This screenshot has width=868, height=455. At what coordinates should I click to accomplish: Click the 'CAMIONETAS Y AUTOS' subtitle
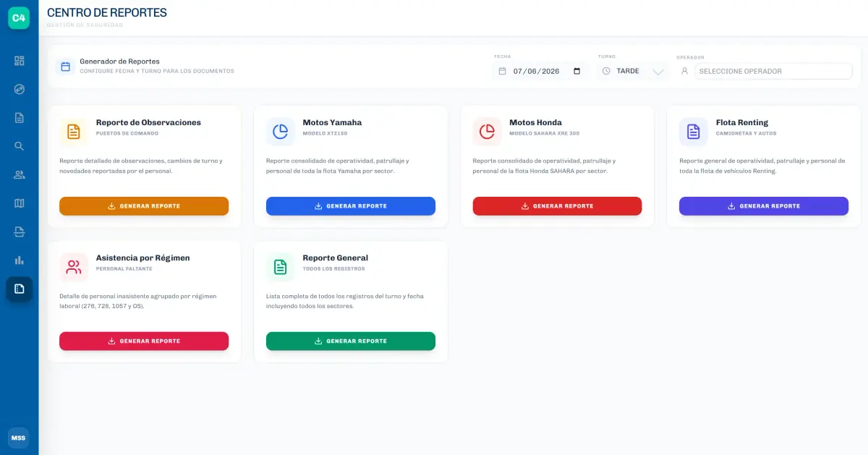[746, 133]
